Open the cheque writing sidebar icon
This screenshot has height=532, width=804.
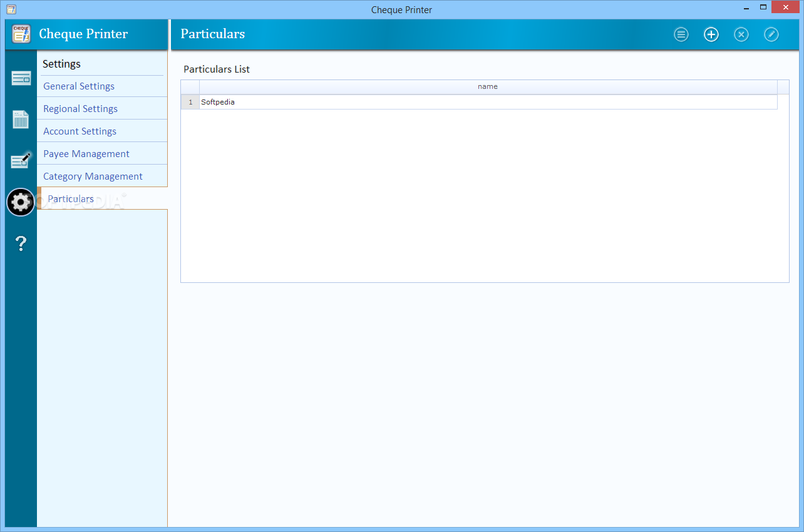[x=21, y=79]
